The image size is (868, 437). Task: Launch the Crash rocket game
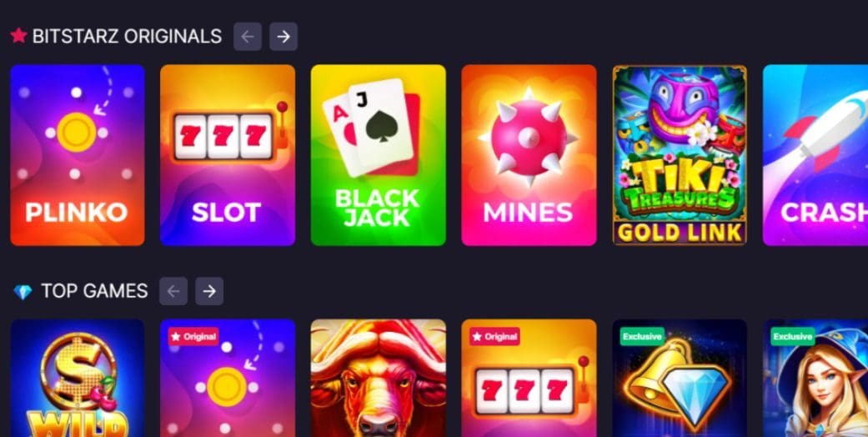point(815,155)
